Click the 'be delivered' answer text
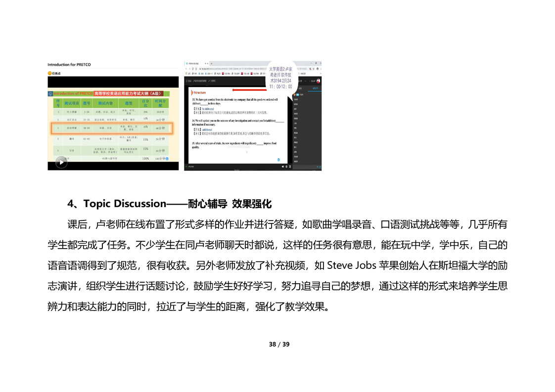Image resolution: width=555 pixels, height=392 pixels. tap(208, 109)
